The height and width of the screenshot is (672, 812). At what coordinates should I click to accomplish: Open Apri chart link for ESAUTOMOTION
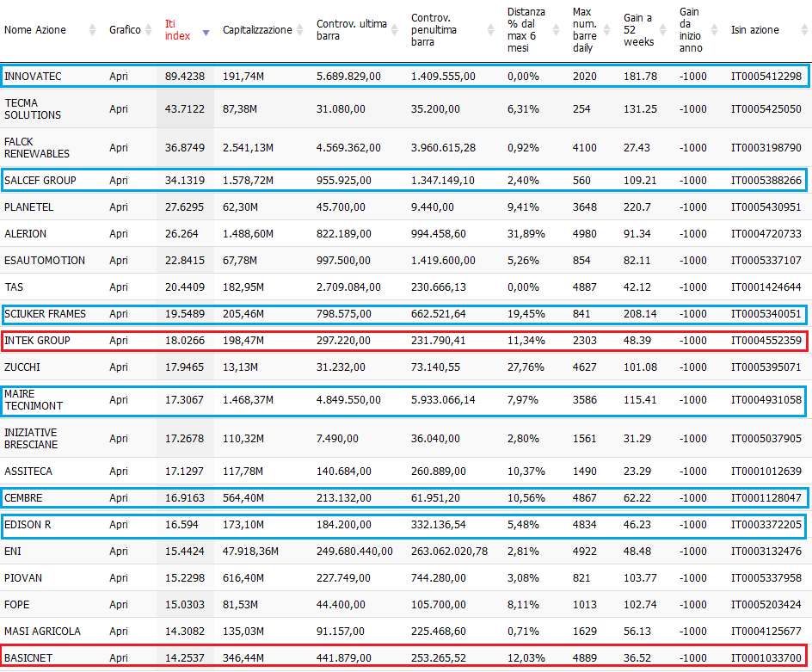pos(119,261)
